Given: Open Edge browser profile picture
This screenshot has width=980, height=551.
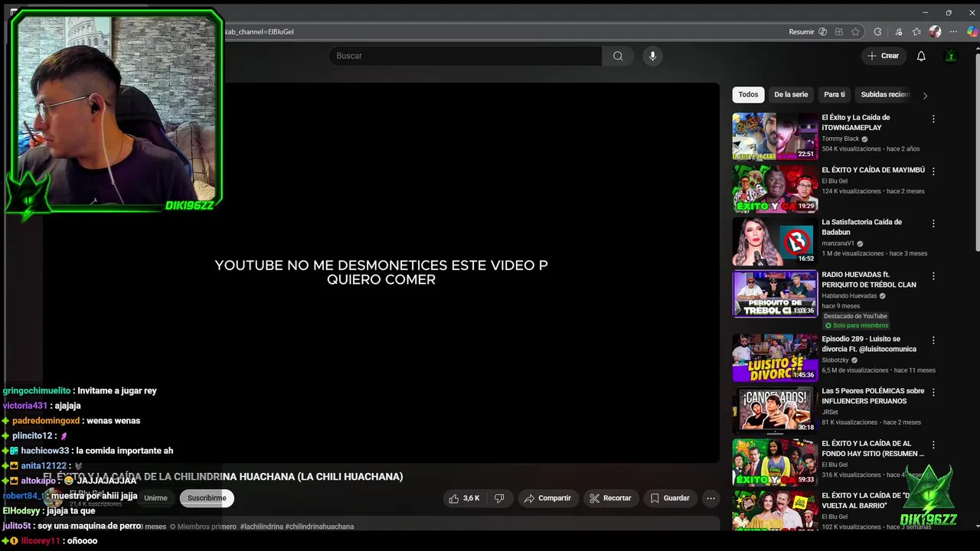Looking at the screenshot, I should (935, 31).
